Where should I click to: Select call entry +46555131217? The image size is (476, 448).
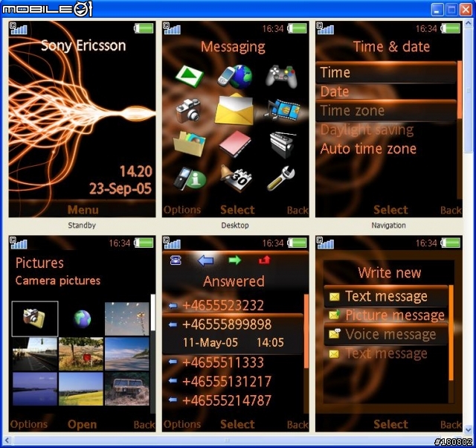pos(233,382)
